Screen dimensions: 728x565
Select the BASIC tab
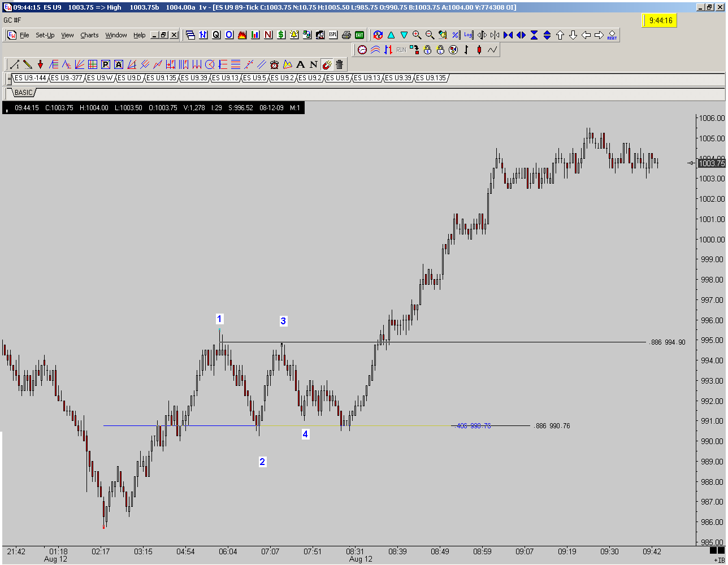(x=23, y=92)
